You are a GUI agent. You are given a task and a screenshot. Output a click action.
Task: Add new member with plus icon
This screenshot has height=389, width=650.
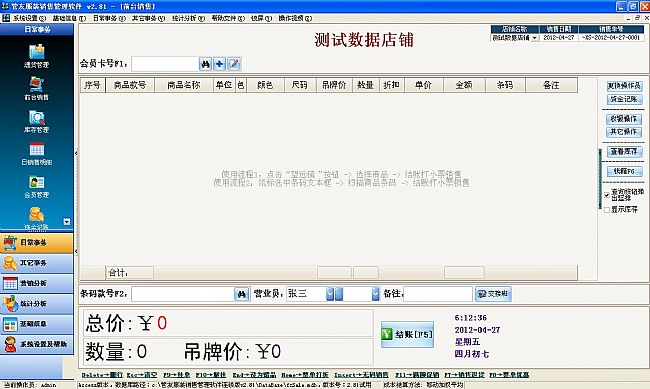coord(219,64)
